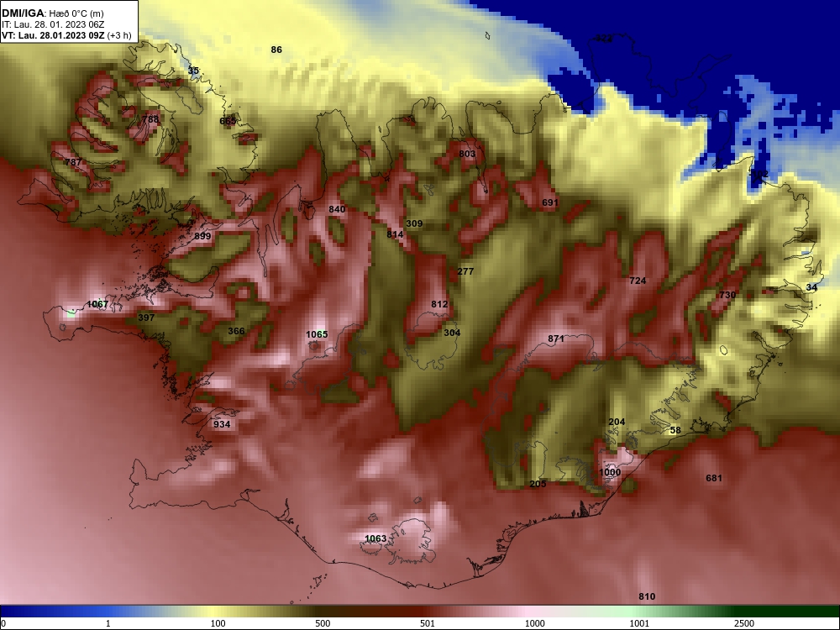This screenshot has width=840, height=630.
Task: Select the legend label 1
Action: [x=108, y=623]
